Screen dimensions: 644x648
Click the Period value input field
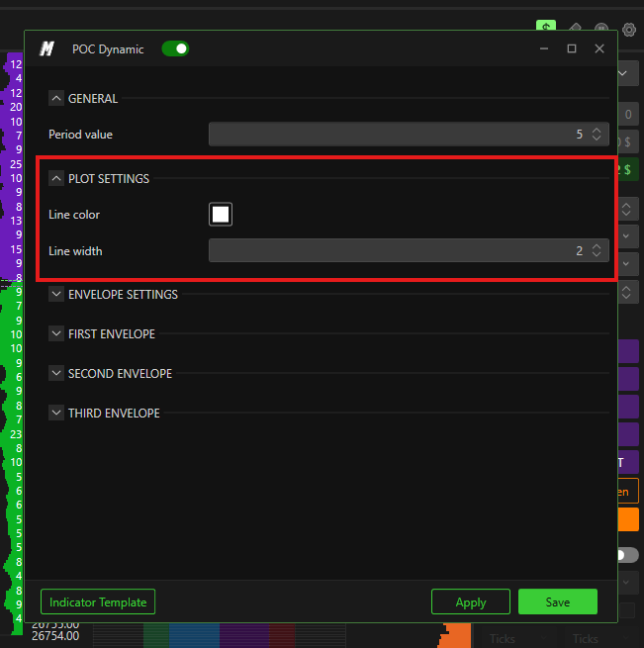[x=409, y=134]
